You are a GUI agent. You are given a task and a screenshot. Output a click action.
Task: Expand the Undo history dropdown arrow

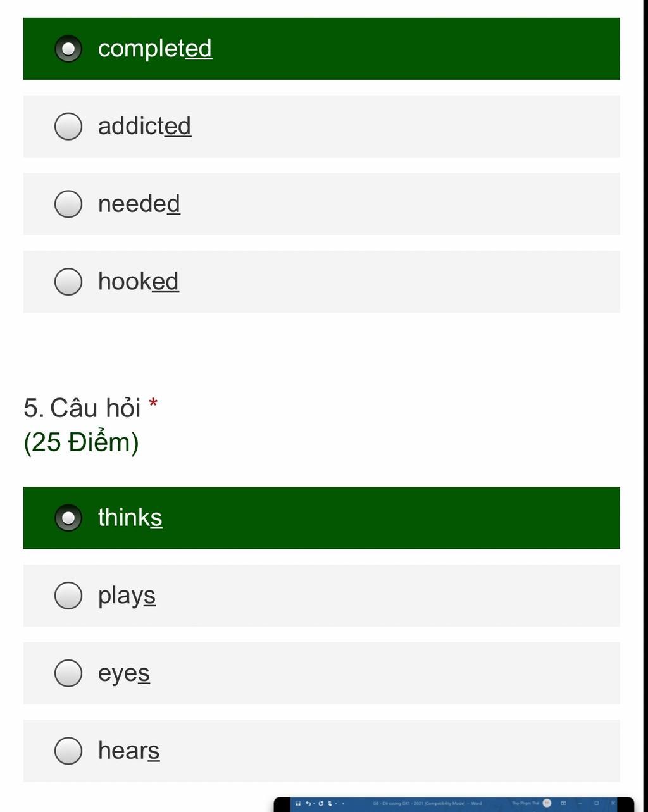[x=314, y=804]
